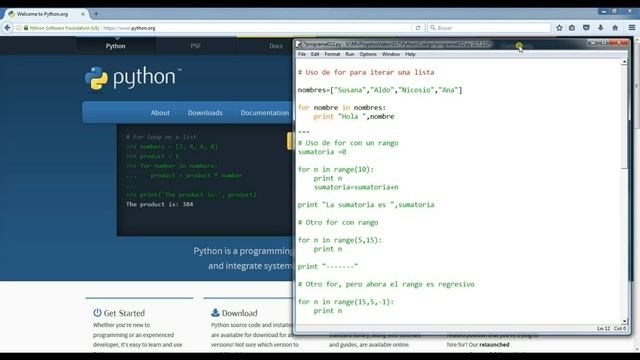The image size is (640, 360).
Task: Select the Welcome to Python.org tab
Action: pyautogui.click(x=46, y=14)
